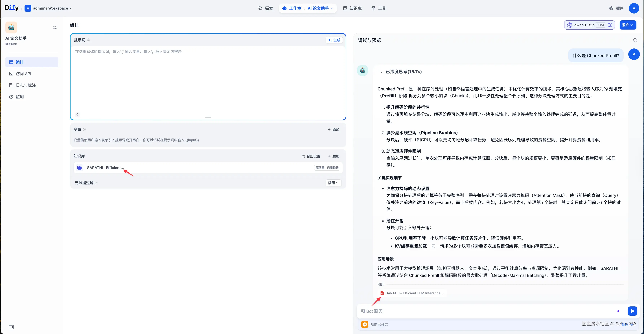Open 日志与标注 in the sidebar
Screen dimensions: 644x334
click(x=26, y=85)
